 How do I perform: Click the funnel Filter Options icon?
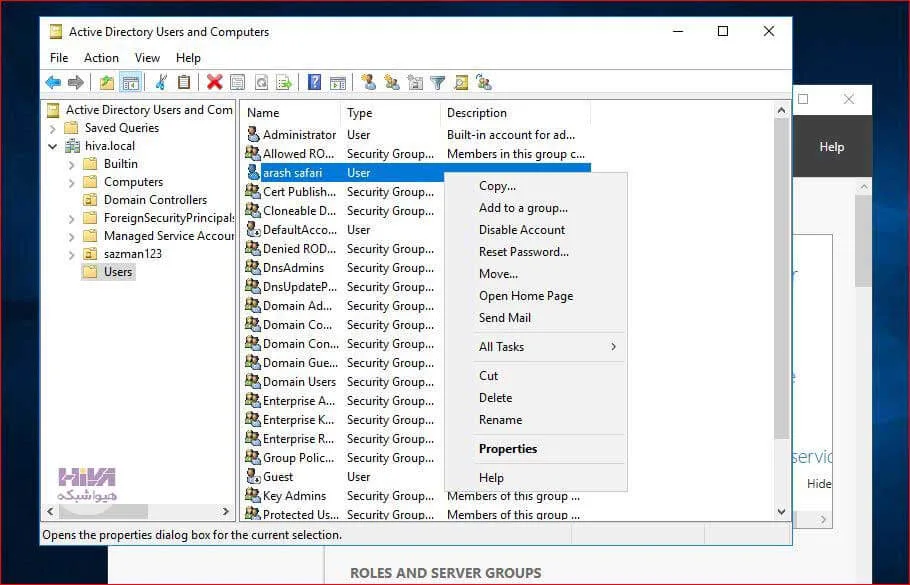[438, 82]
